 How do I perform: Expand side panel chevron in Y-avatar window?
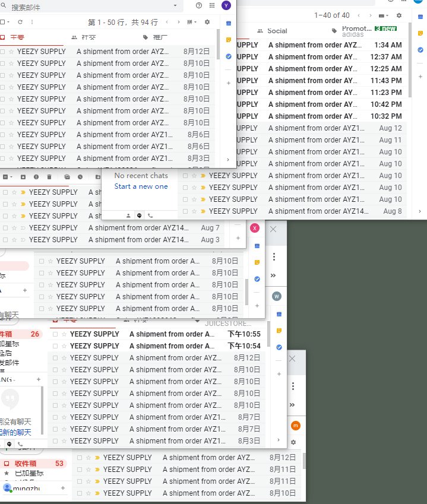(228, 160)
